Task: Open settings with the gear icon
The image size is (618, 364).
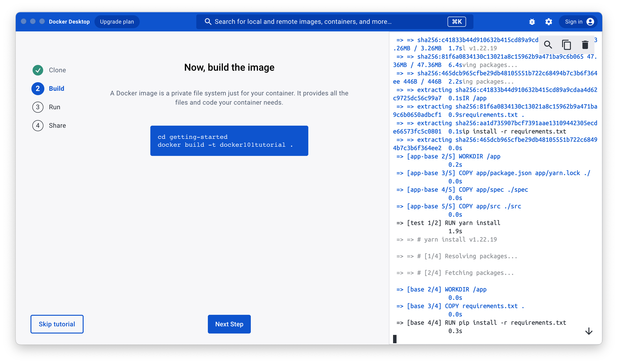Action: (x=548, y=22)
